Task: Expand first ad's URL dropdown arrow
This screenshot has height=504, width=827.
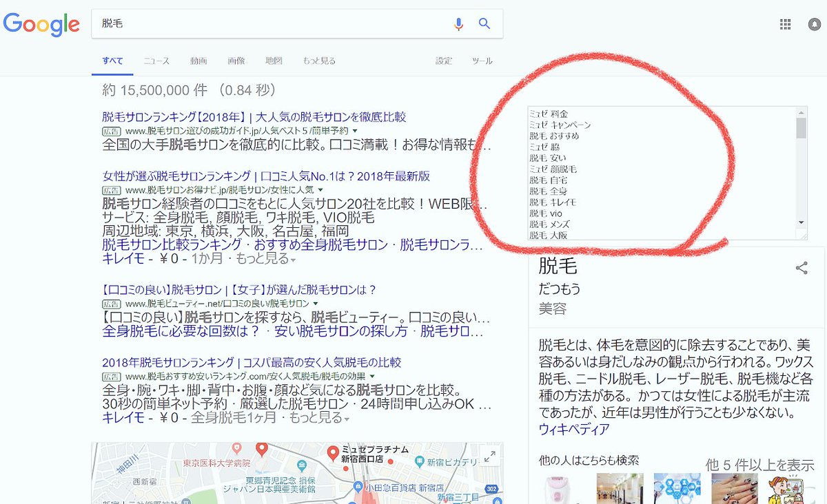Action: 355,131
